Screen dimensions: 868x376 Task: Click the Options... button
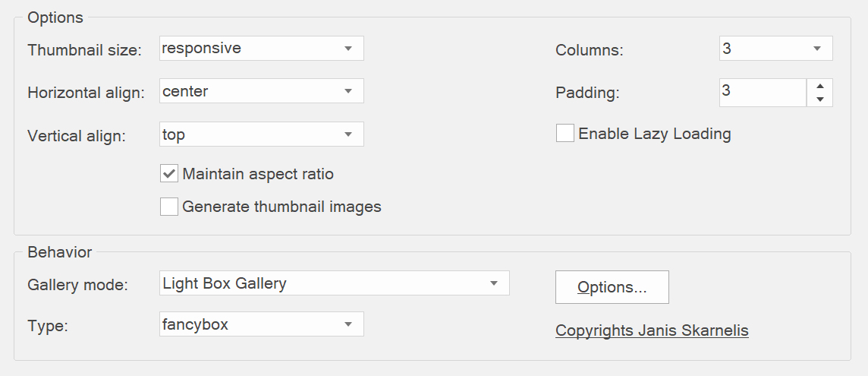(612, 287)
